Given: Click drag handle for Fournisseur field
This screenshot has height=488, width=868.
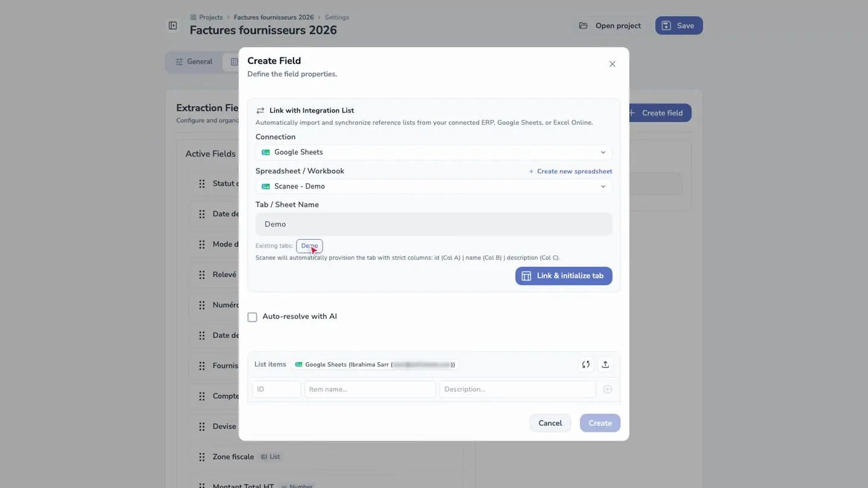Looking at the screenshot, I should (202, 366).
